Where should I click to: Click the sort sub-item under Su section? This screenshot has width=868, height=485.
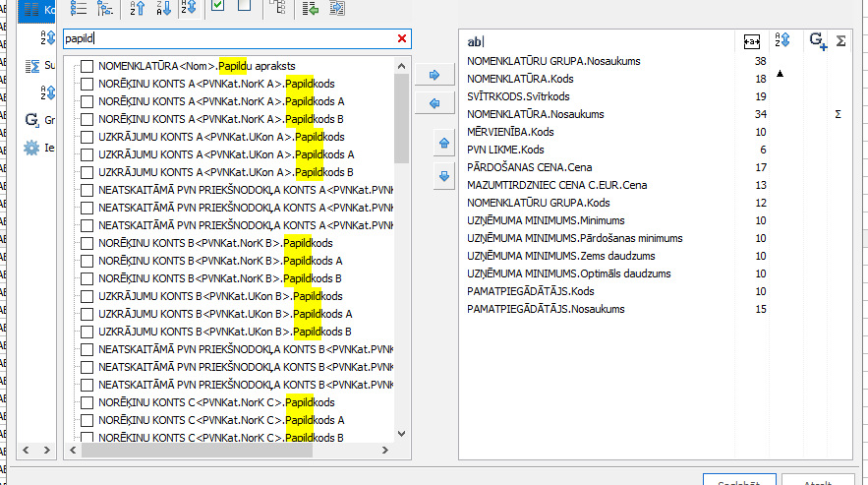47,92
